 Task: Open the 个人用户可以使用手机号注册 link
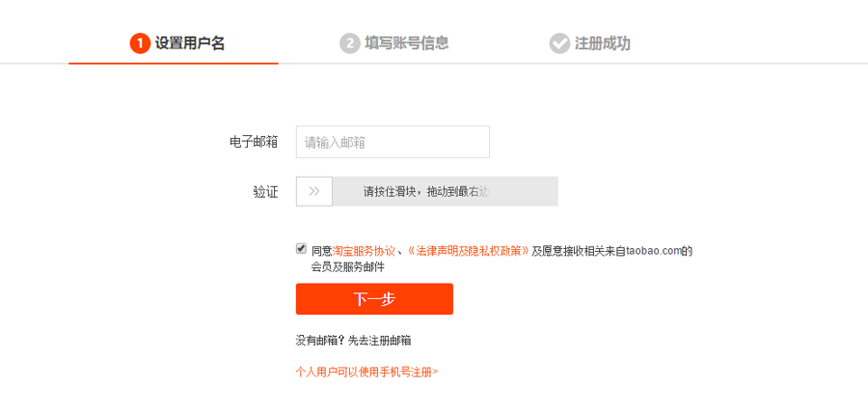point(367,372)
